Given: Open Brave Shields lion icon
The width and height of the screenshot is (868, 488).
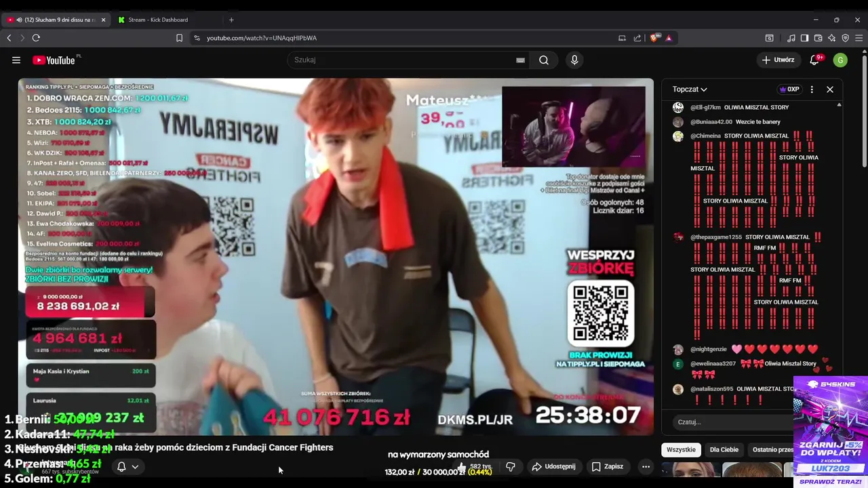Looking at the screenshot, I should tap(654, 38).
